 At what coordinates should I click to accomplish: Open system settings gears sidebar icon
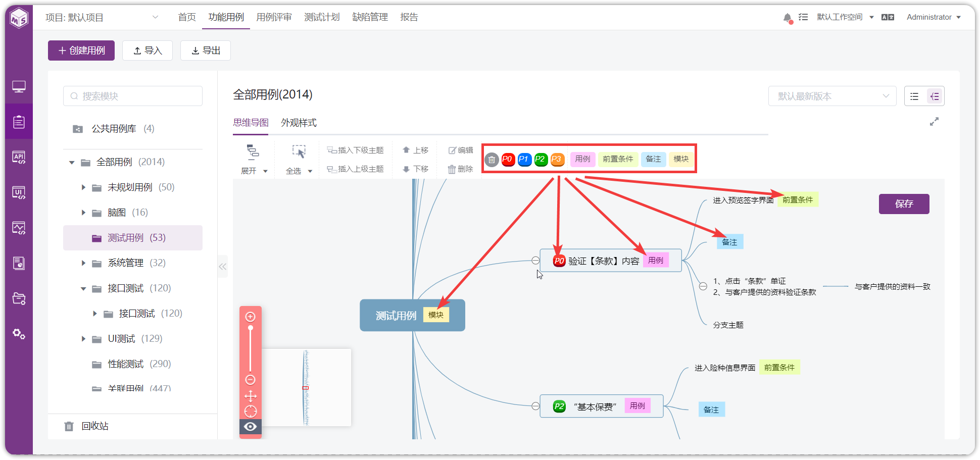tap(19, 334)
